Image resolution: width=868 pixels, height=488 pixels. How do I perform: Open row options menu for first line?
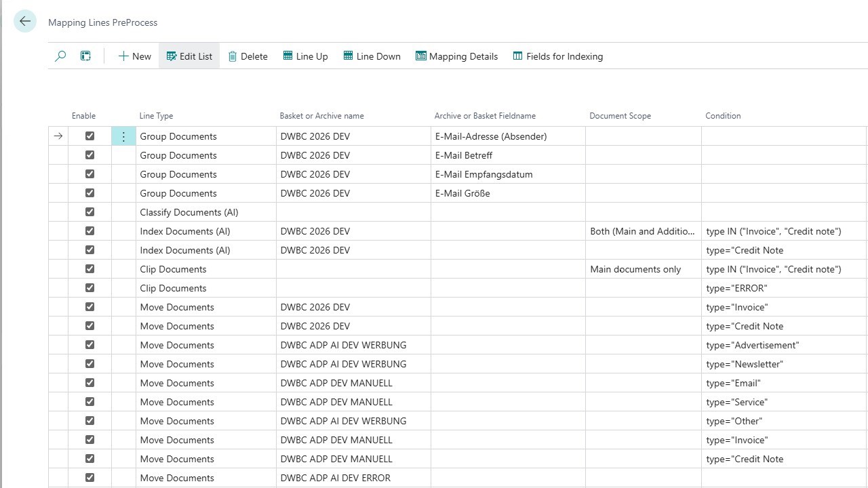coord(123,136)
